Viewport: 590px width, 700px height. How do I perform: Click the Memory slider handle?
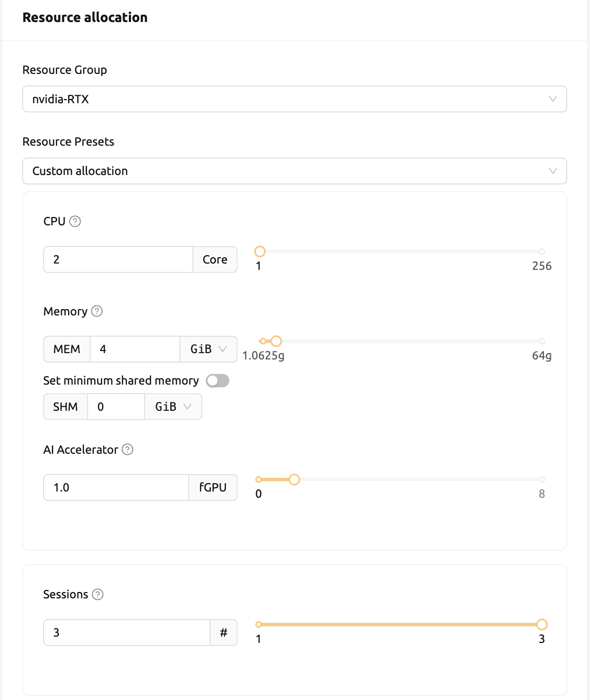pos(276,341)
